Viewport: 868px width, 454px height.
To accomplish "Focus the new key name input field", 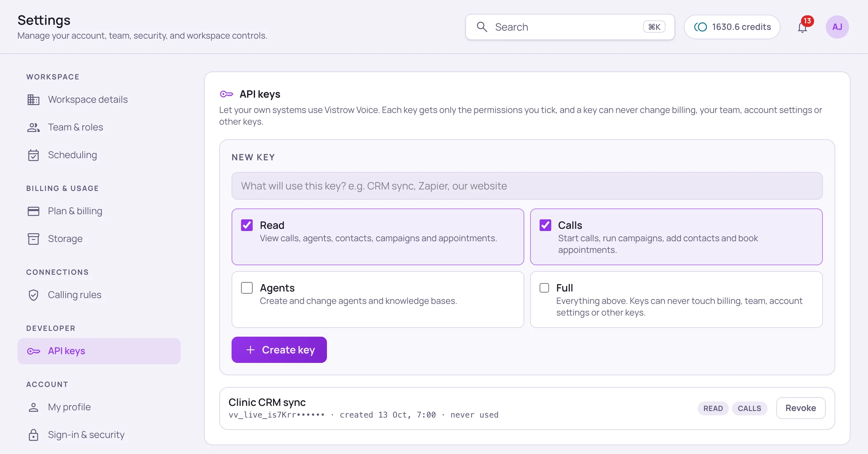I will pos(527,186).
